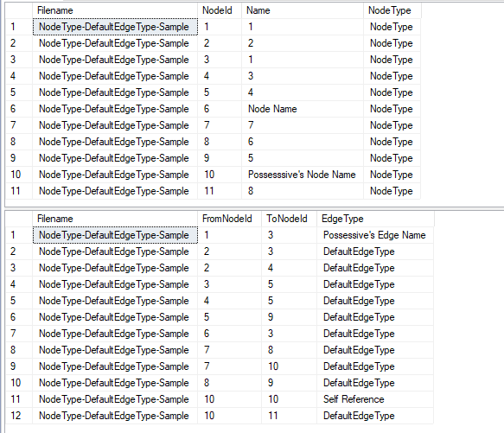Click the NodeType cell in nodes row 11
The width and height of the screenshot is (504, 433).
point(392,191)
